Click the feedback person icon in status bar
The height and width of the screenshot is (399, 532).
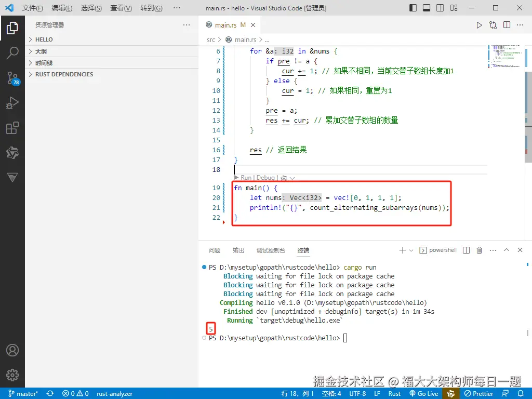click(505, 394)
